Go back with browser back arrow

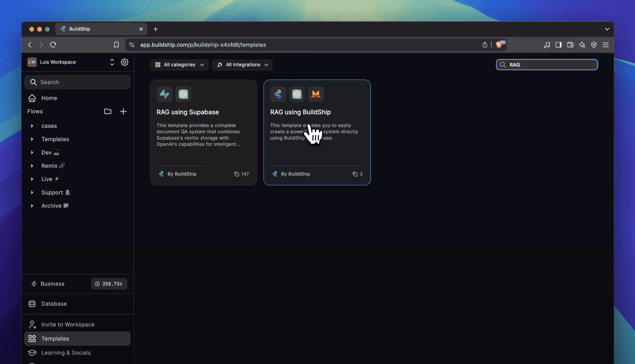pos(30,45)
